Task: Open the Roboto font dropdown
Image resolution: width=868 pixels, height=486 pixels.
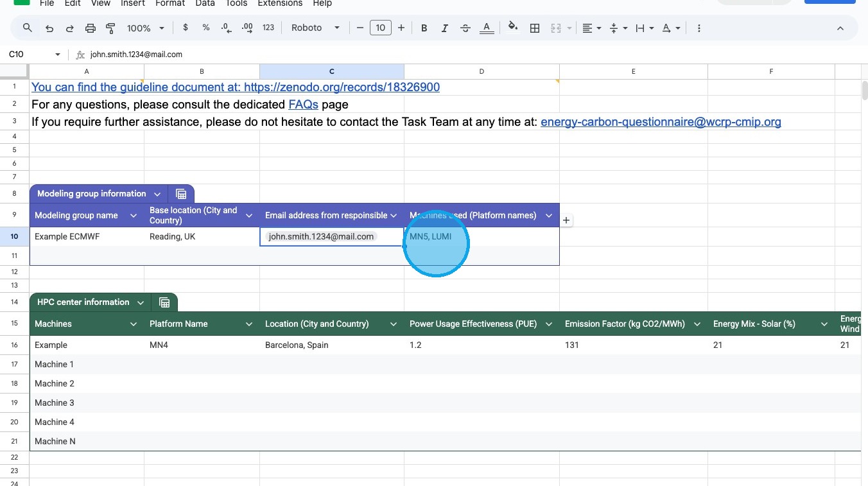Action: point(315,28)
